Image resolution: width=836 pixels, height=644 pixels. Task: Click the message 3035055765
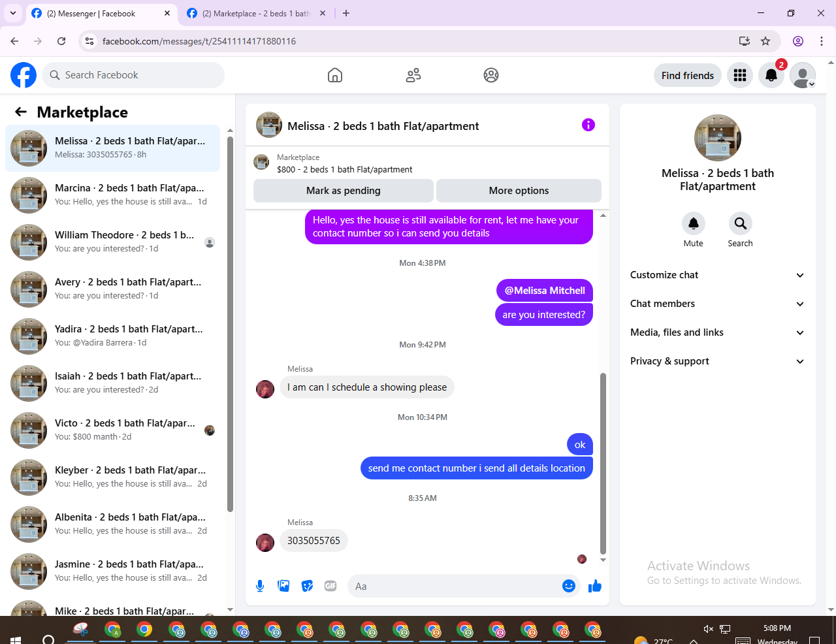[313, 541]
